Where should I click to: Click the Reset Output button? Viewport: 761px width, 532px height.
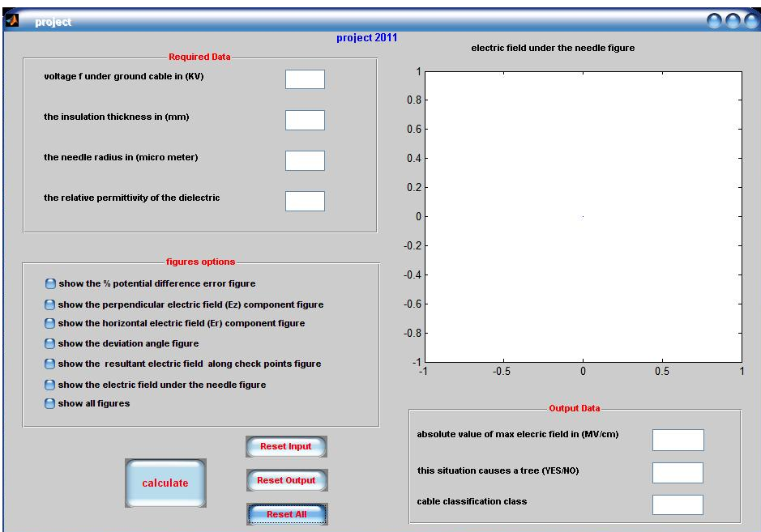coord(286,480)
